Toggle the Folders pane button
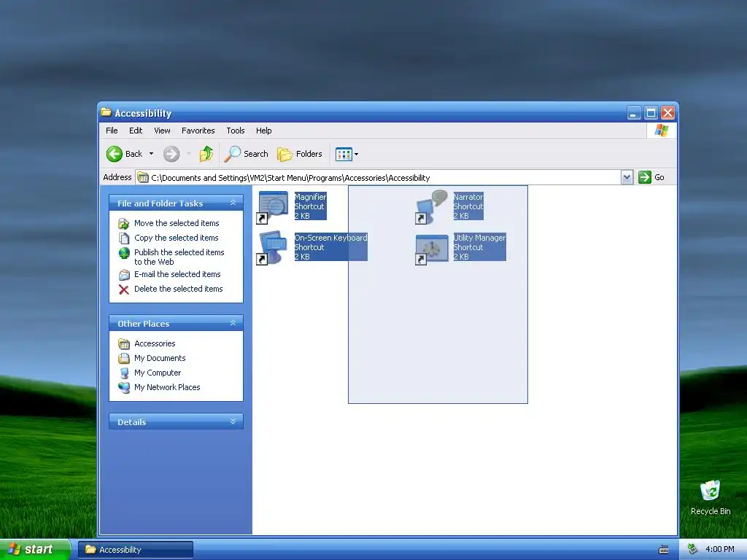This screenshot has height=560, width=747. 300,154
